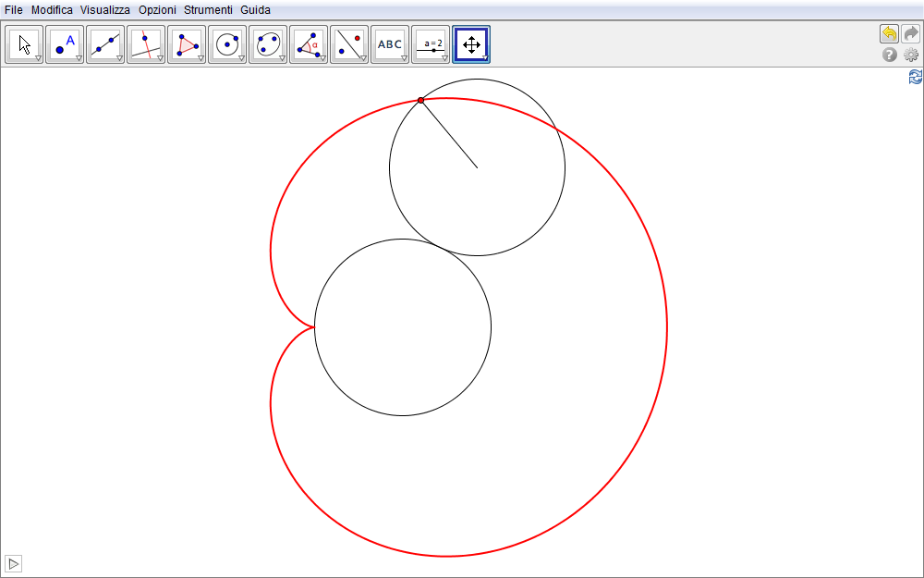
Task: Select the Perpendicular Line tool
Action: [146, 44]
